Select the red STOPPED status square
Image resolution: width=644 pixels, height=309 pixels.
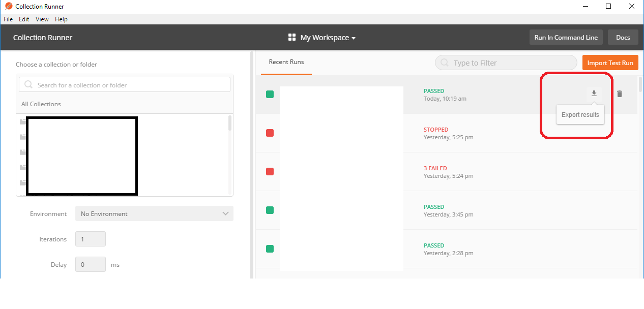coord(268,133)
